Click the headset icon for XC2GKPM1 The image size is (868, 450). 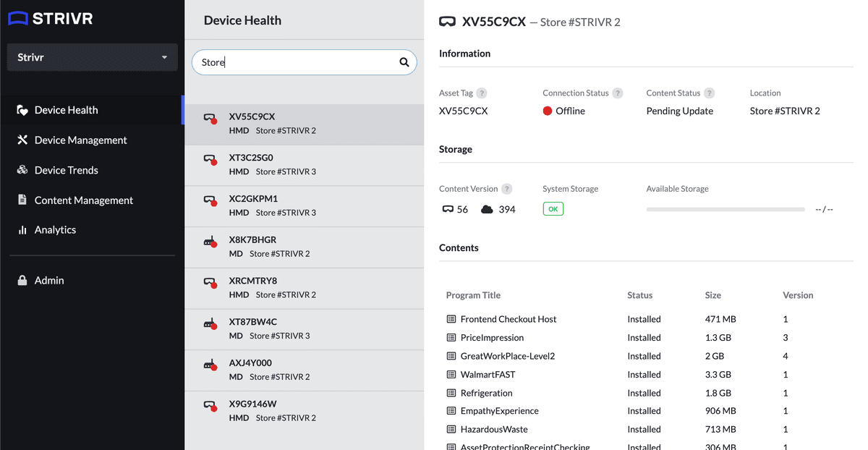point(210,200)
